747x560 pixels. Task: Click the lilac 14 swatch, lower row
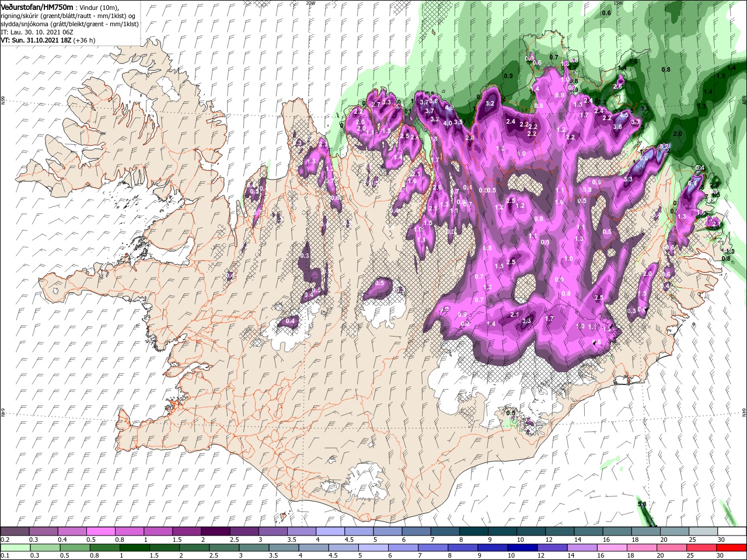(x=582, y=547)
